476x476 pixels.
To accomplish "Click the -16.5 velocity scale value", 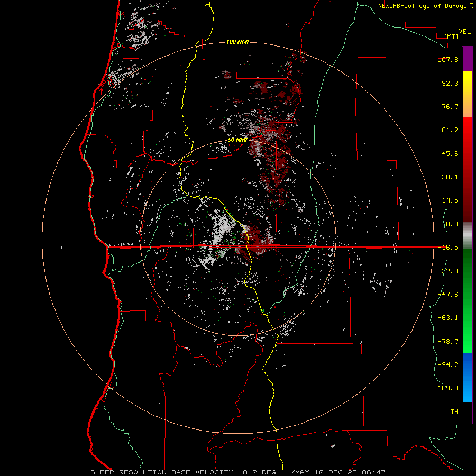I will coord(448,248).
